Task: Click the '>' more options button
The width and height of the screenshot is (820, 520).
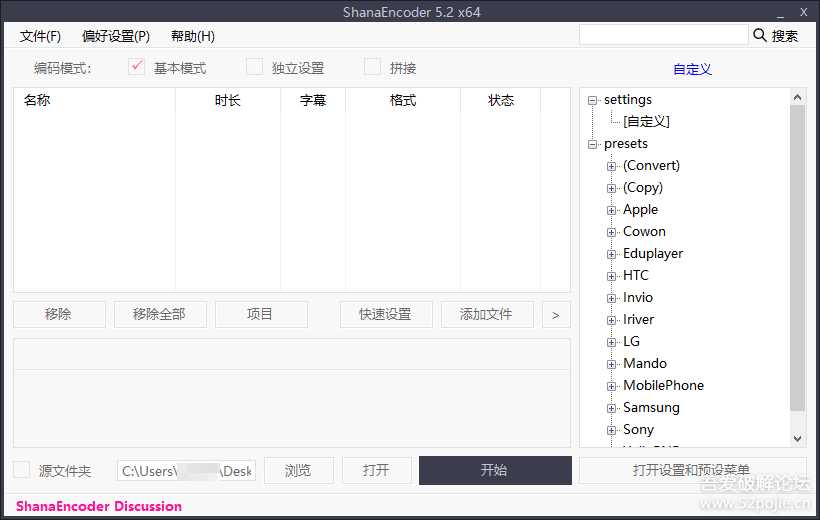Action: 555,314
